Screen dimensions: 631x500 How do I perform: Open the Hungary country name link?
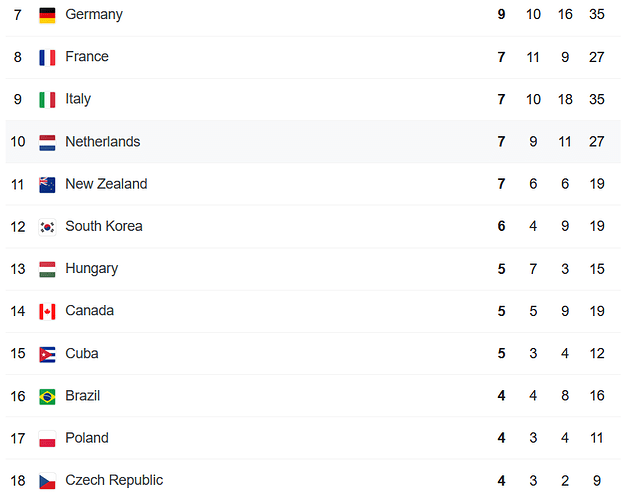pyautogui.click(x=92, y=269)
